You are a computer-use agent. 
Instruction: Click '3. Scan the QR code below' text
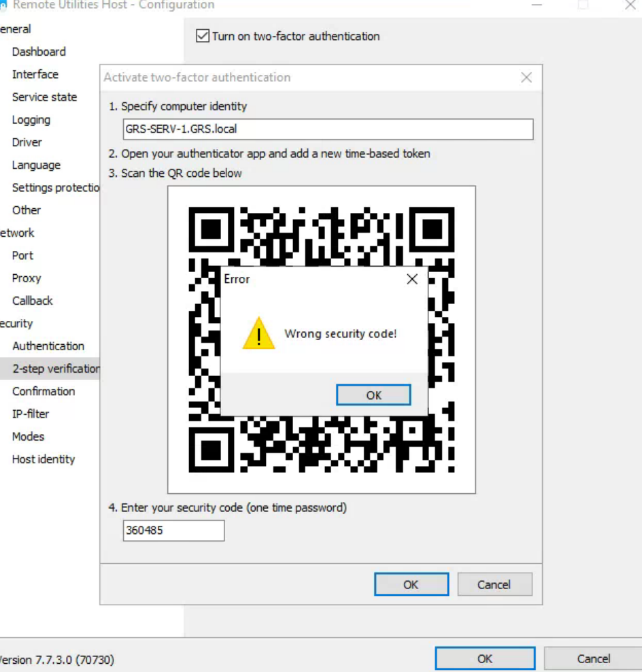click(x=175, y=173)
